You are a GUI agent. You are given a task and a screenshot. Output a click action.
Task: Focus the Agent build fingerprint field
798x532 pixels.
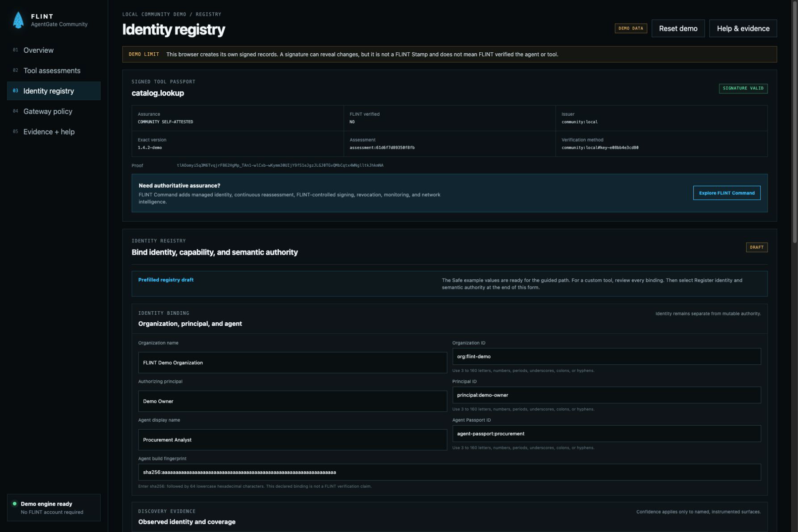(x=450, y=472)
